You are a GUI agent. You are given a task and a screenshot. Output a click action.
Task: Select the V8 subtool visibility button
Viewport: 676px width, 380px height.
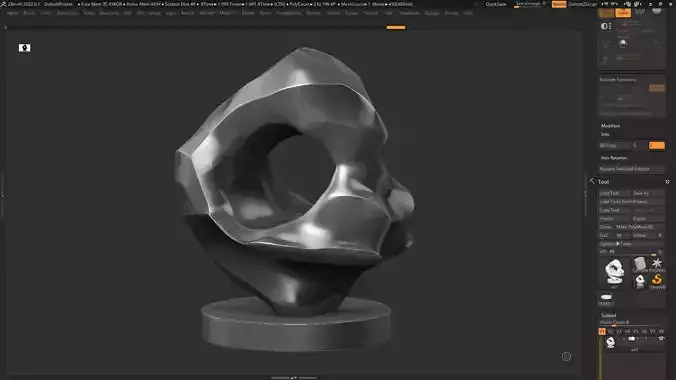[x=661, y=331]
